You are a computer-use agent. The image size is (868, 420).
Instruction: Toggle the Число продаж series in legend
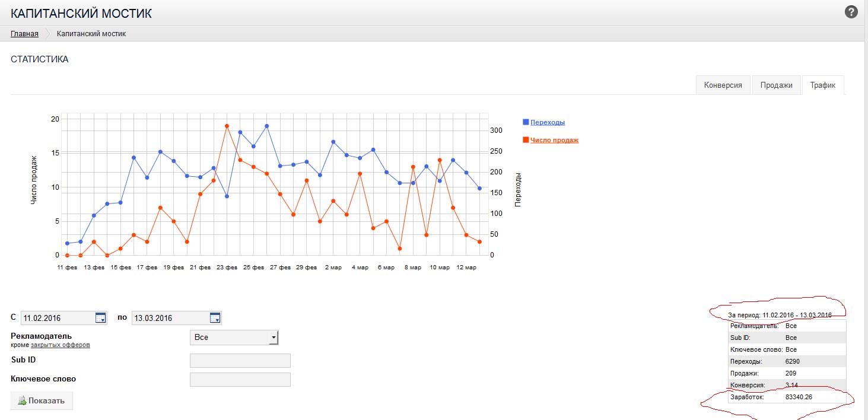pos(554,141)
